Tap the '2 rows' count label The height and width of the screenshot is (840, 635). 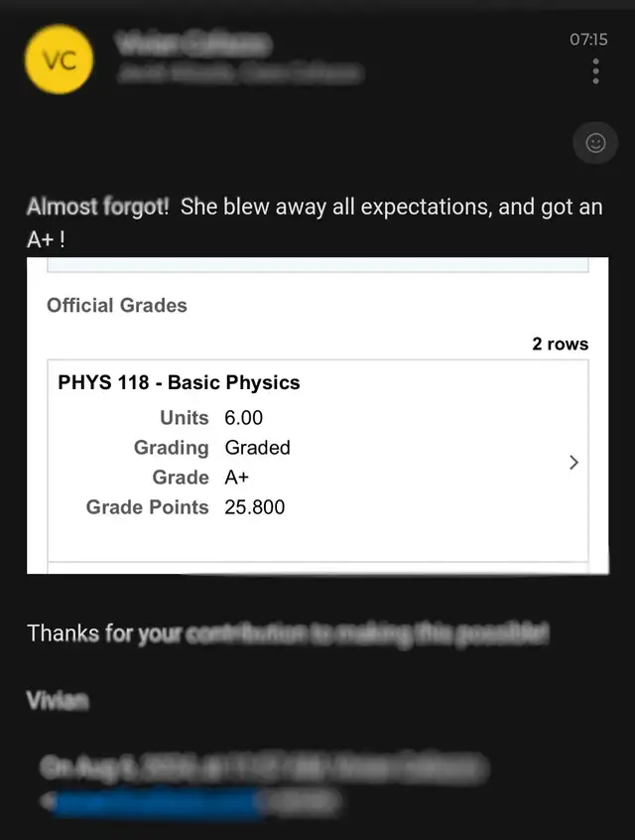click(560, 344)
